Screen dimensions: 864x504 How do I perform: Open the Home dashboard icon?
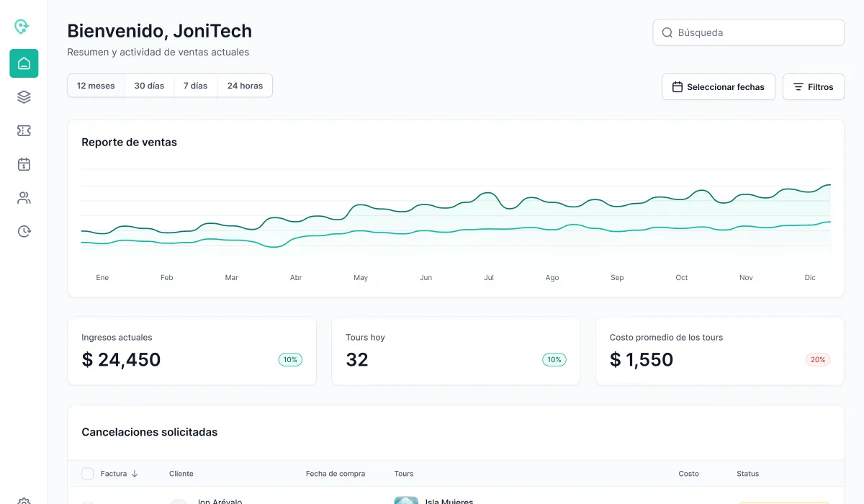[x=24, y=63]
